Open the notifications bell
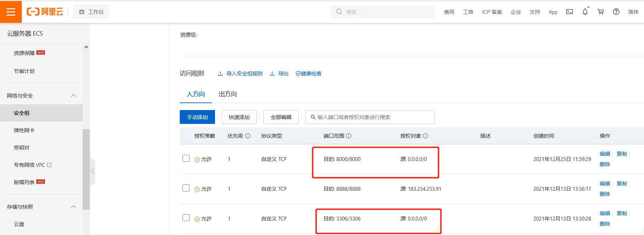The image size is (644, 235). [585, 12]
